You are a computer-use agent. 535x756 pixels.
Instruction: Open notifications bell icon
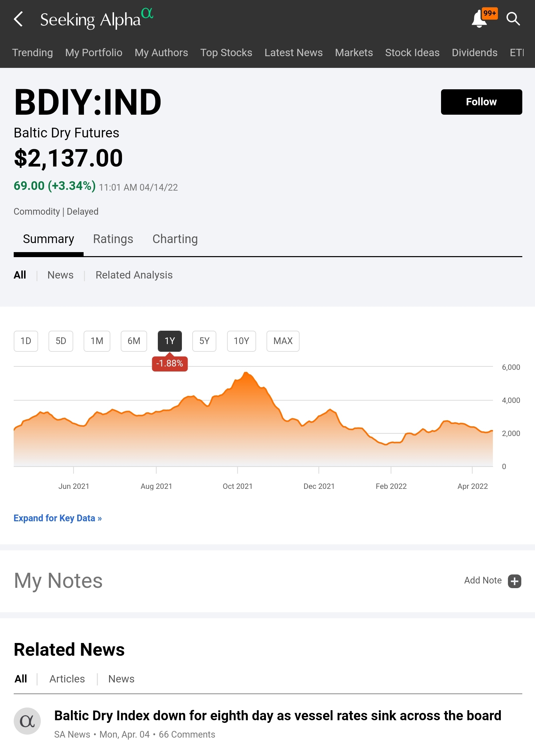point(479,19)
